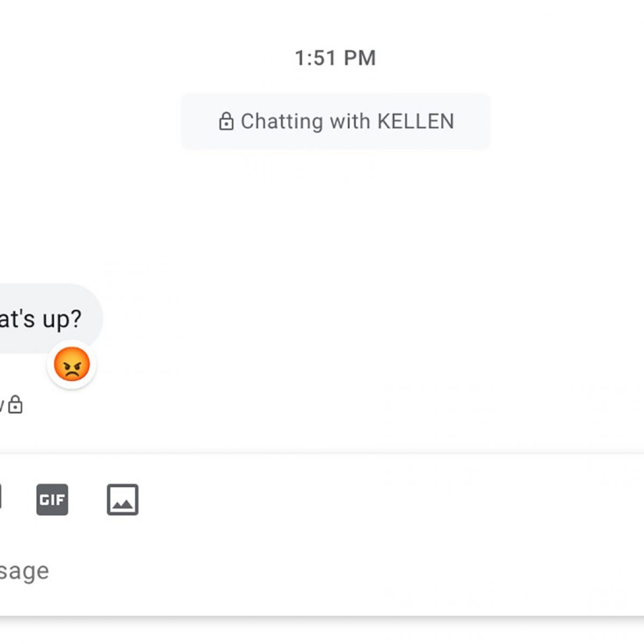
Task: Click the word "with" in the banner
Action: [x=350, y=121]
